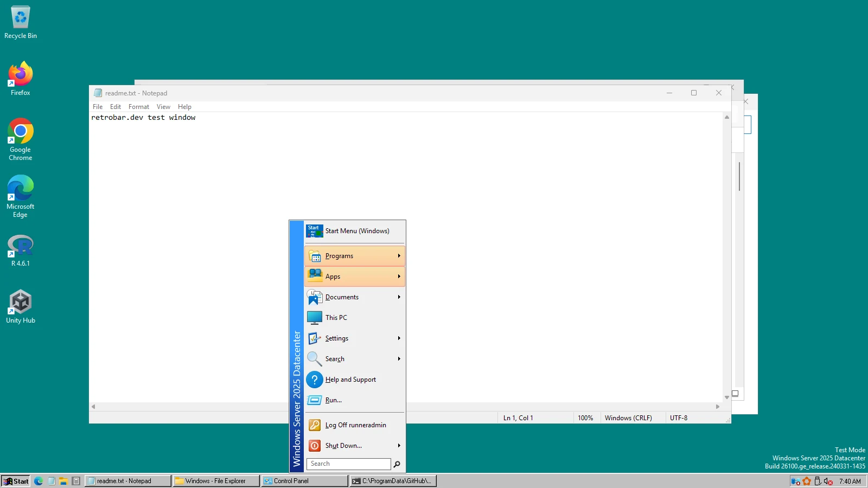Screen dimensions: 868x488
Task: Open Start Menu (Windows) entry
Action: coord(355,231)
